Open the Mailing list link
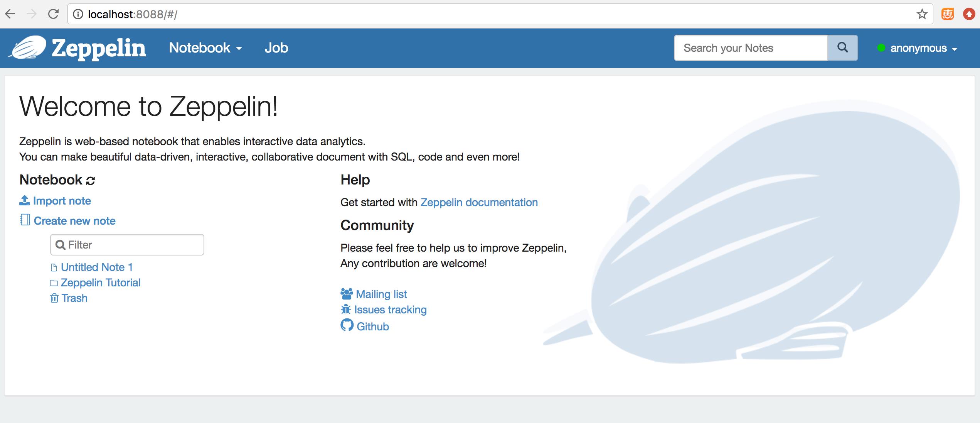Screen dimensions: 980x423 click(x=381, y=294)
